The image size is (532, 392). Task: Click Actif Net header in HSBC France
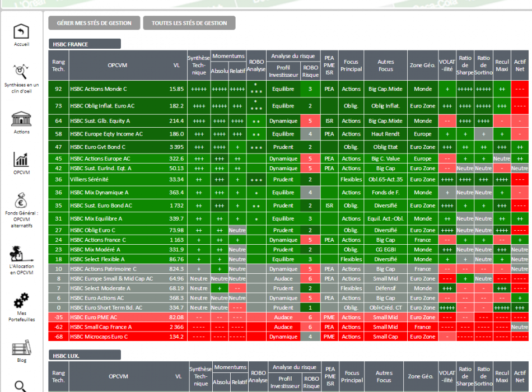pyautogui.click(x=520, y=66)
